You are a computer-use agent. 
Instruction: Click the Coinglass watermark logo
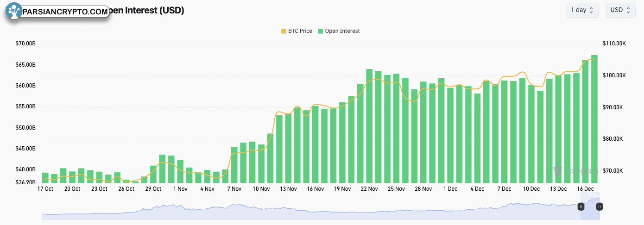point(575,171)
